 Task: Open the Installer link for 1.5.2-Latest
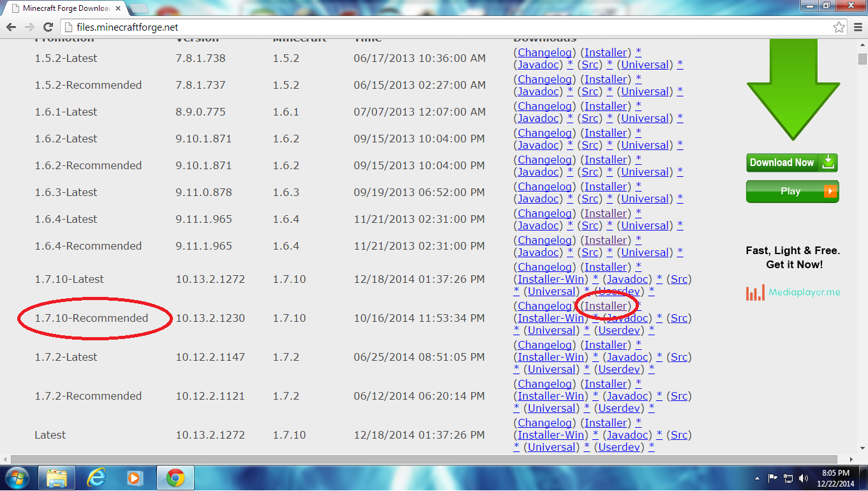click(606, 52)
